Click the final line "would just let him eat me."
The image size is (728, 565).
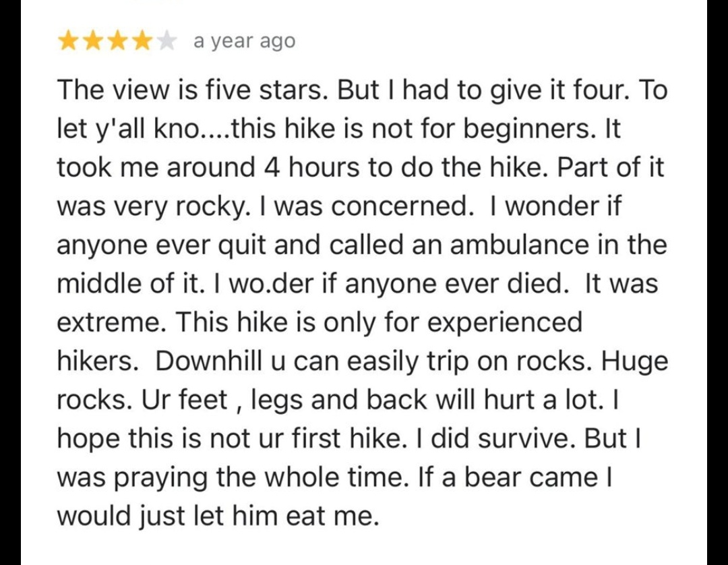(217, 516)
